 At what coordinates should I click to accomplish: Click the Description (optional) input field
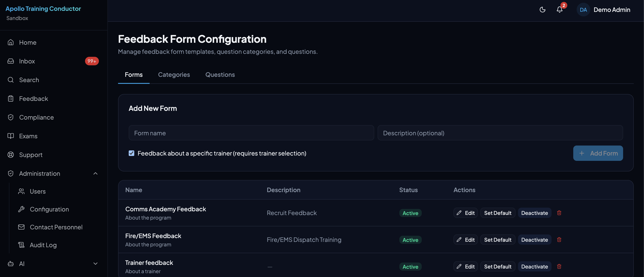tap(500, 133)
